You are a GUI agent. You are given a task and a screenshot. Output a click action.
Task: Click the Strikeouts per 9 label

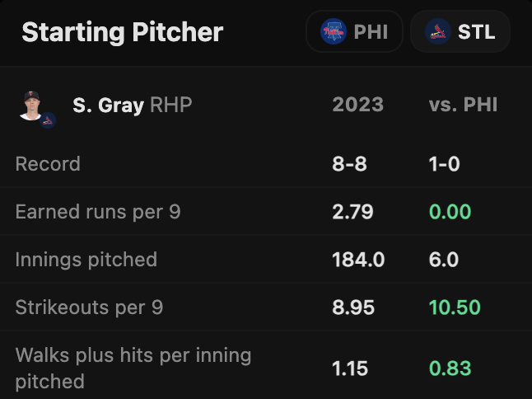click(x=89, y=307)
